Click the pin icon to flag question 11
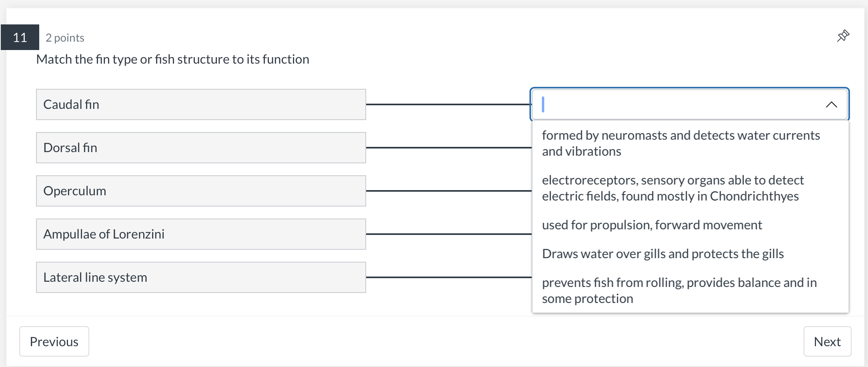 pyautogui.click(x=842, y=36)
